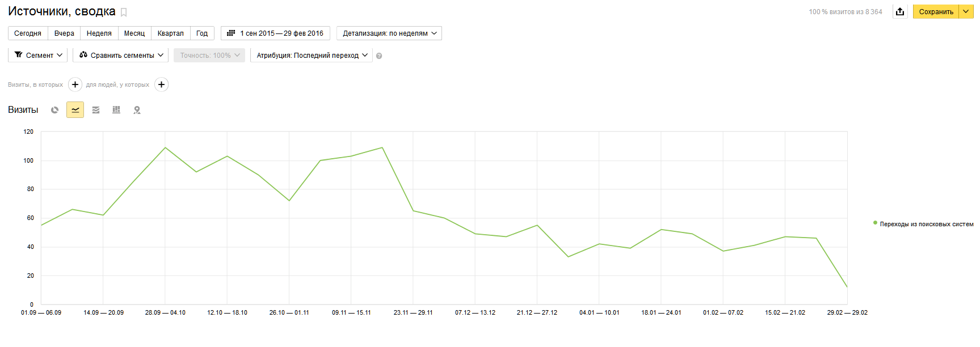Select the Сегодня period tab
980x347 pixels.
pyautogui.click(x=28, y=33)
